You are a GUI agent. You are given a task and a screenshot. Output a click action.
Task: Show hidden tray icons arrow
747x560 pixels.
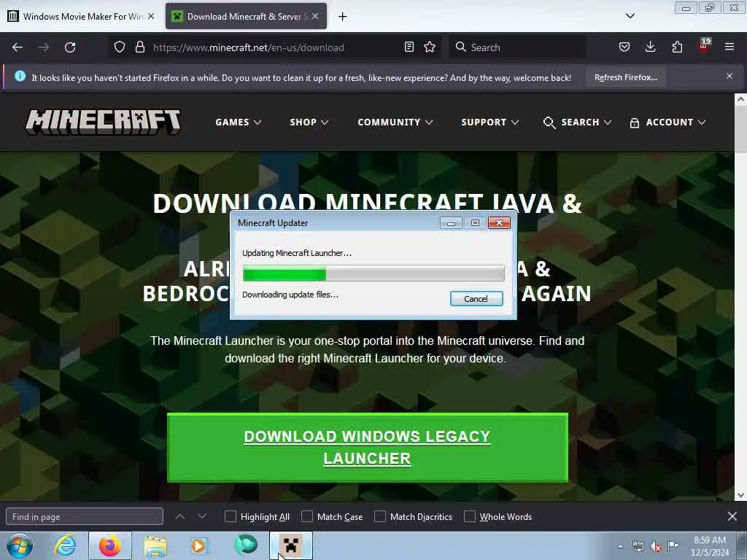coord(620,547)
